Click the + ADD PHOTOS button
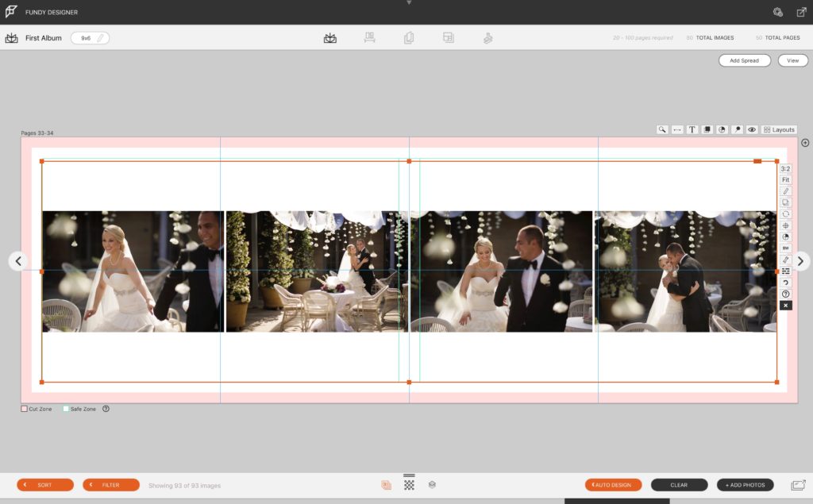Viewport: 813px width, 504px height. tap(745, 485)
